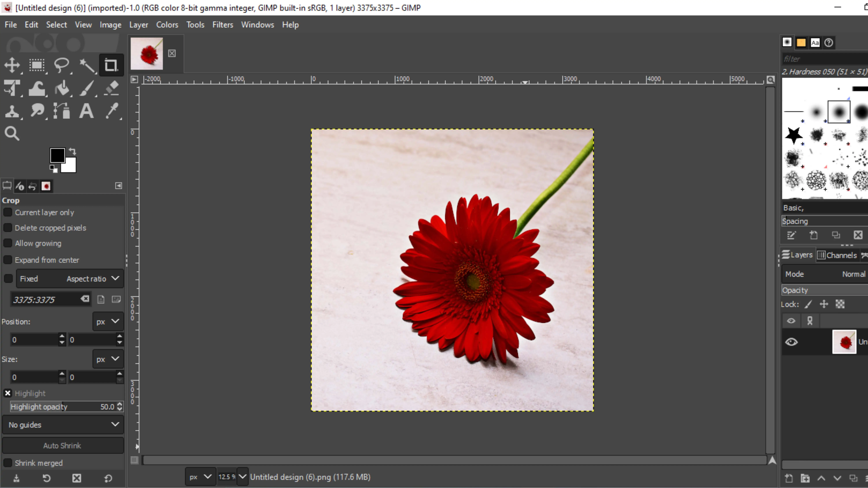Viewport: 868px width, 488px height.
Task: Select the Clone stamp tool
Action: point(12,111)
